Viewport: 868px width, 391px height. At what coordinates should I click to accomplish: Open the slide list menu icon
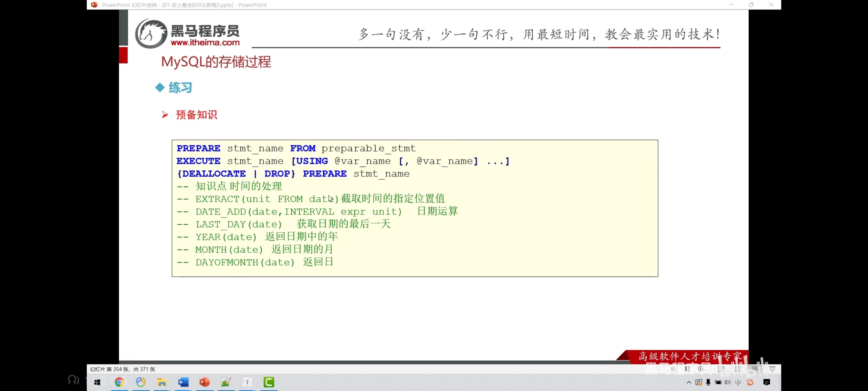pyautogui.click(x=687, y=369)
